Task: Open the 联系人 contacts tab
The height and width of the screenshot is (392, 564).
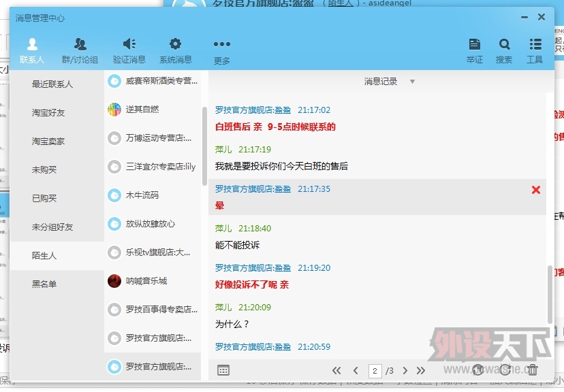Action: coord(32,50)
